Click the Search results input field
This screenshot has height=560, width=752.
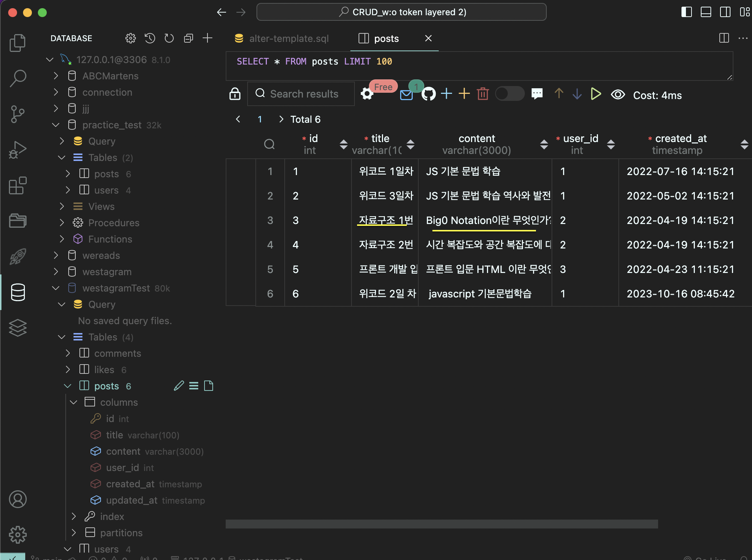[304, 94]
